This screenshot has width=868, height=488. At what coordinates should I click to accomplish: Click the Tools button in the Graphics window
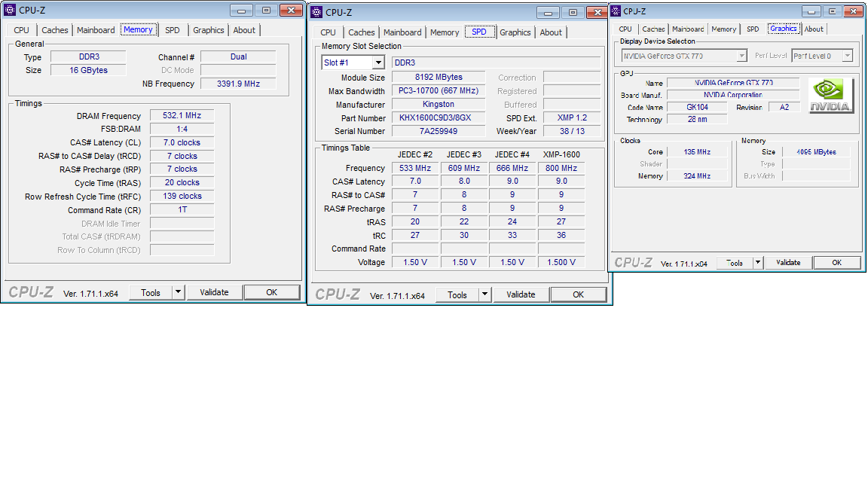[x=735, y=262]
